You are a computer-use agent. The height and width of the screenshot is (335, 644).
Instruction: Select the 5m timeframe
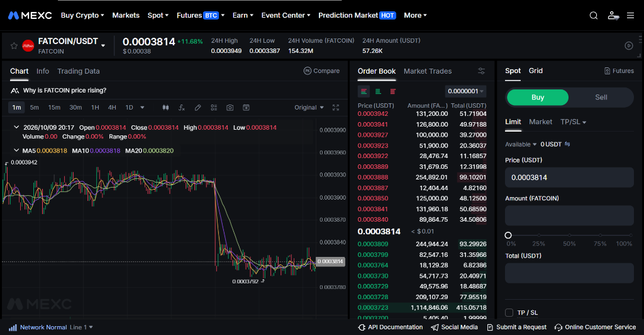pos(35,107)
